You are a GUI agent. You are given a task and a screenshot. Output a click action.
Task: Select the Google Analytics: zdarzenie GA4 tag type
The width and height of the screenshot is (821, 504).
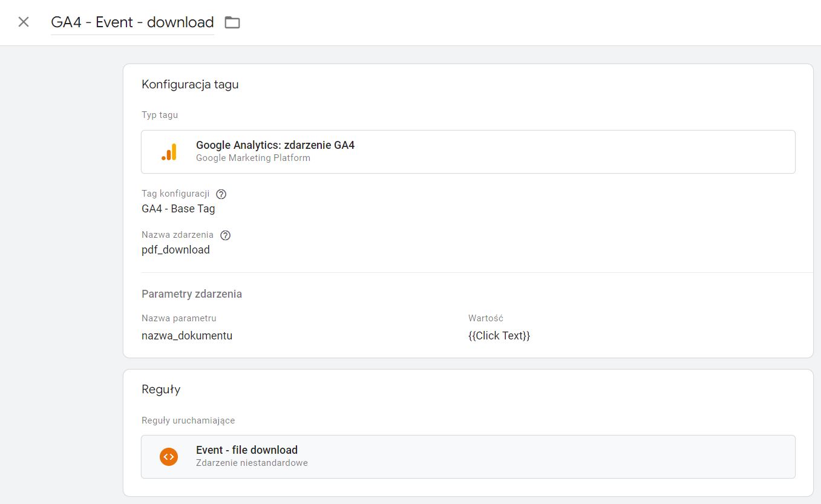468,152
